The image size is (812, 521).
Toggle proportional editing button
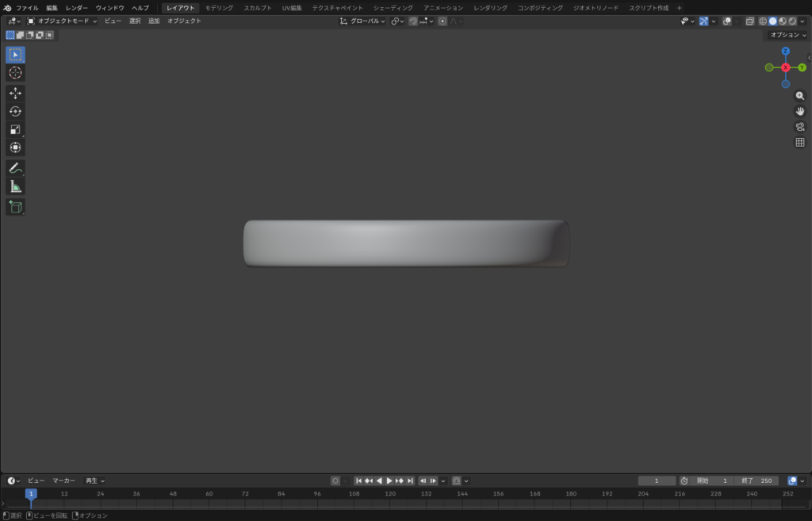pyautogui.click(x=442, y=21)
